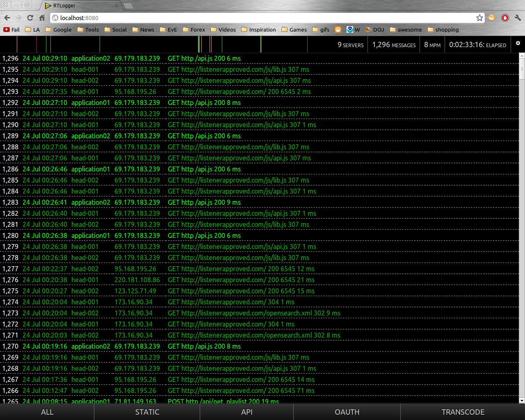The image size is (525, 420).
Task: Go back with the browser back arrow
Action: click(7, 18)
